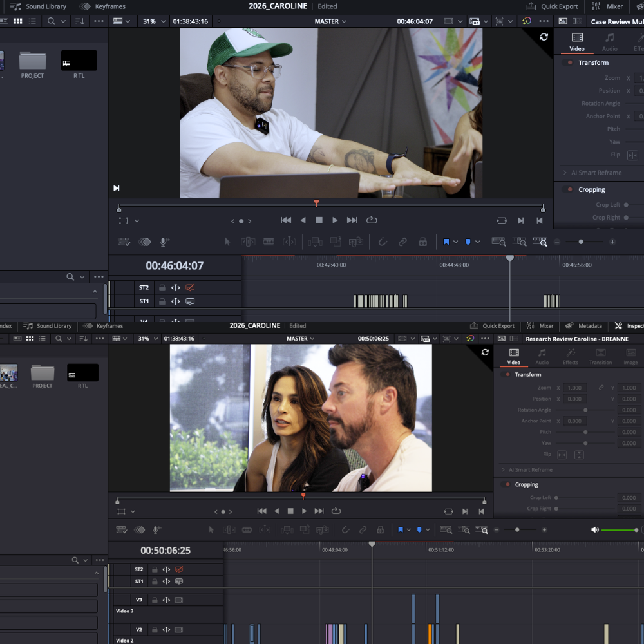Add a blue flag in the upper toolbar
This screenshot has width=644, height=644.
point(446,242)
